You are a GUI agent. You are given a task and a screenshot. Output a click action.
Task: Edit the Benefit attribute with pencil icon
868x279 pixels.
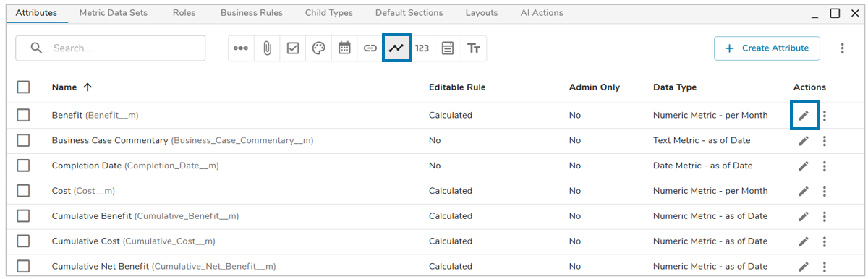coord(804,116)
